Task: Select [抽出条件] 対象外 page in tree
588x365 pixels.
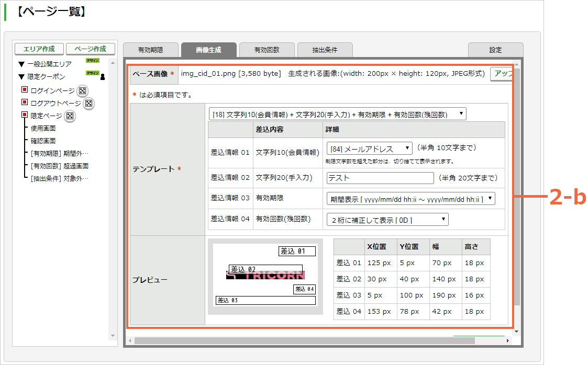Action: (60, 178)
